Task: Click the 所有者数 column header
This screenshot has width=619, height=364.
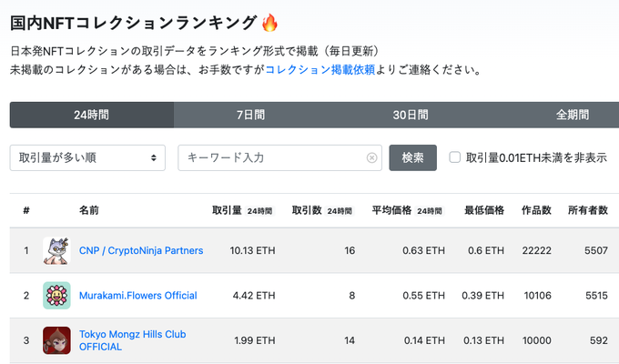Action: click(x=588, y=210)
